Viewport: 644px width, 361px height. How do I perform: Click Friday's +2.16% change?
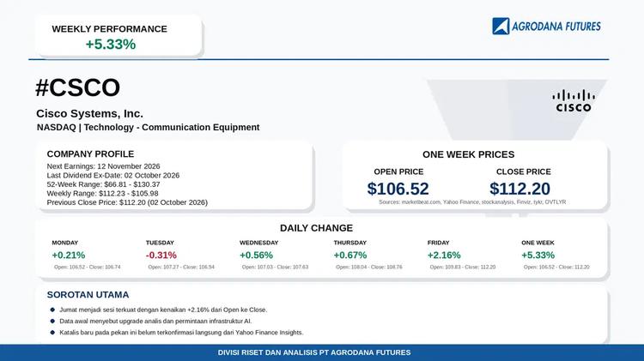click(x=444, y=256)
